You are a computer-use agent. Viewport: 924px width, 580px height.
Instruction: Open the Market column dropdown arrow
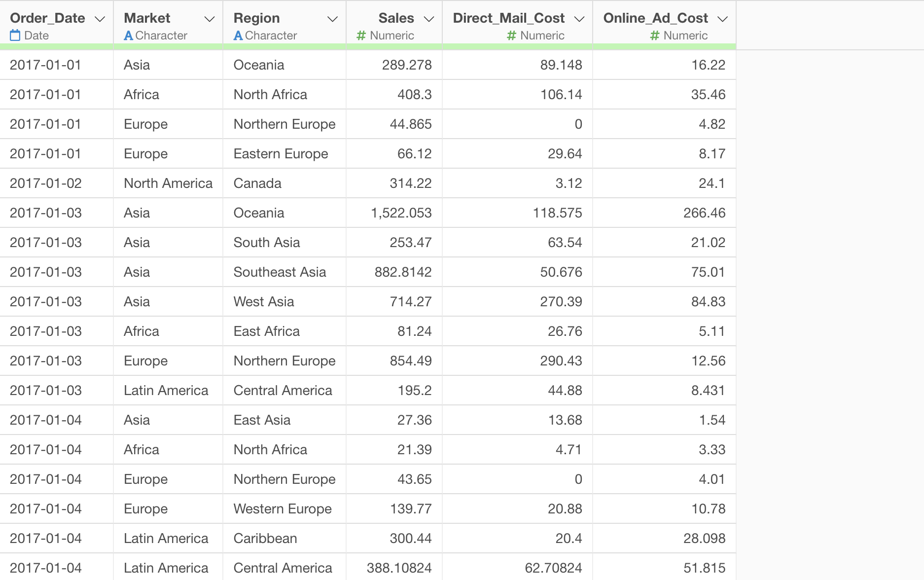coord(210,19)
